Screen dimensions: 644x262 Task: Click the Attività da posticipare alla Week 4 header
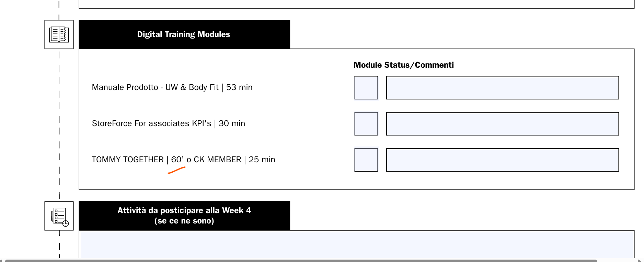(x=184, y=216)
